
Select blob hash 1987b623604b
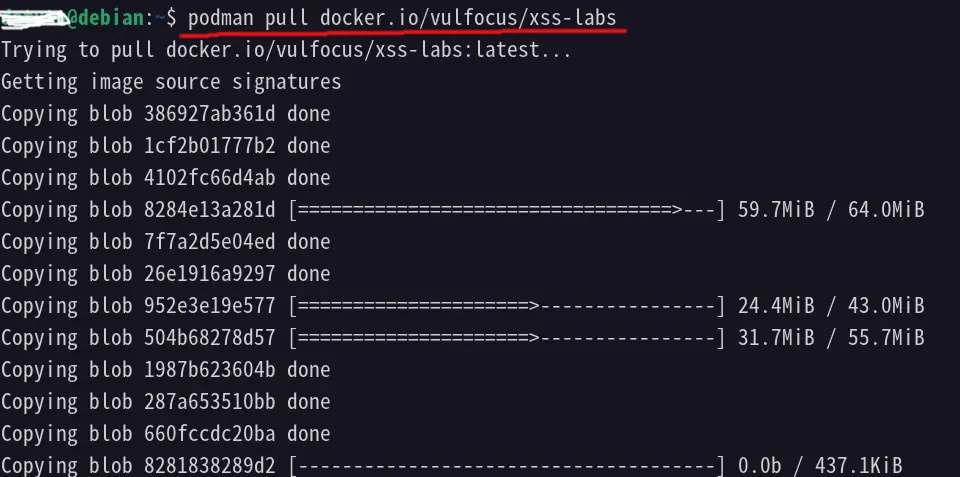(209, 369)
